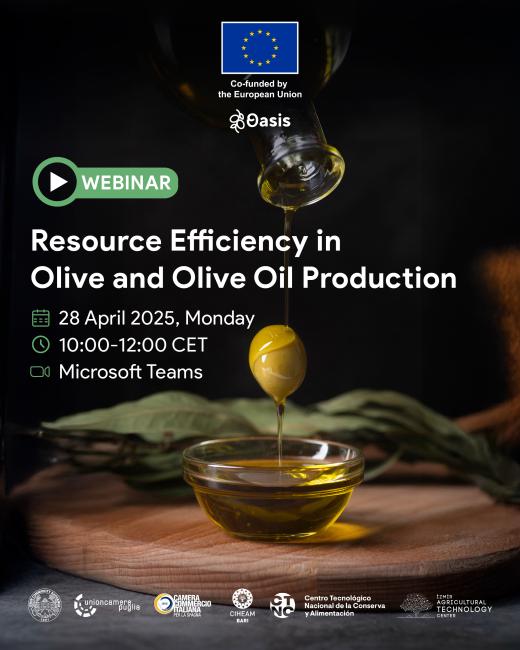Click the 'Resource Efficiency in' title line
Image resolution: width=520 pixels, height=650 pixels.
[186, 242]
